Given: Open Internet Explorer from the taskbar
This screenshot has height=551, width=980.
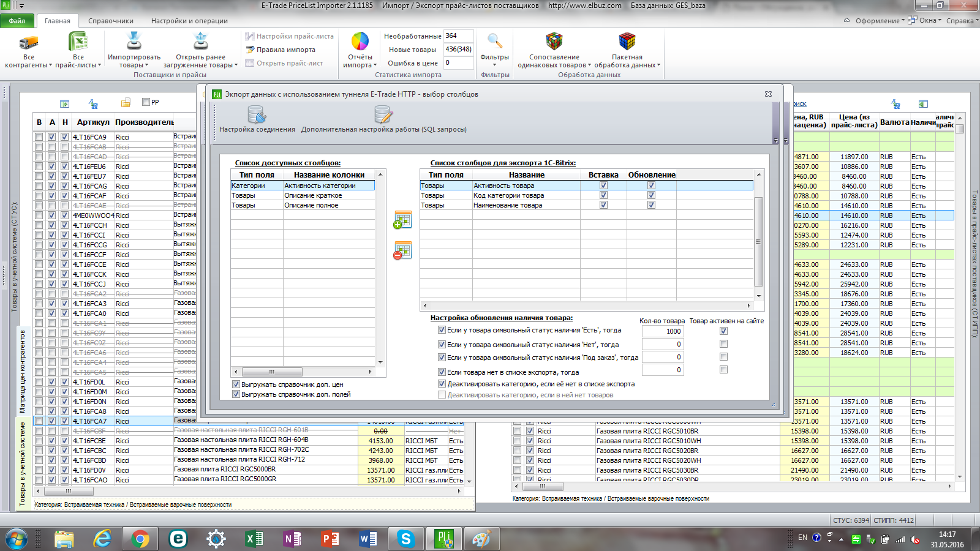Looking at the screenshot, I should pyautogui.click(x=102, y=539).
